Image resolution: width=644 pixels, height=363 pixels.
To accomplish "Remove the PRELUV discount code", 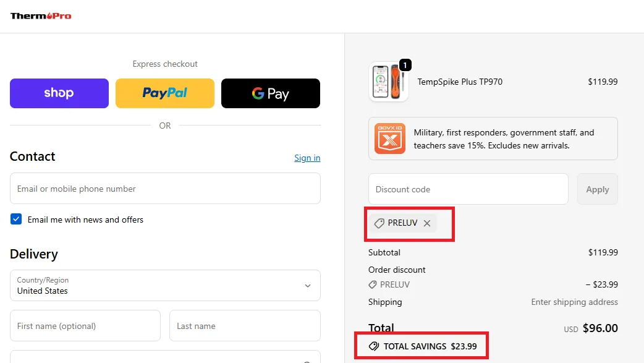I will (x=427, y=223).
